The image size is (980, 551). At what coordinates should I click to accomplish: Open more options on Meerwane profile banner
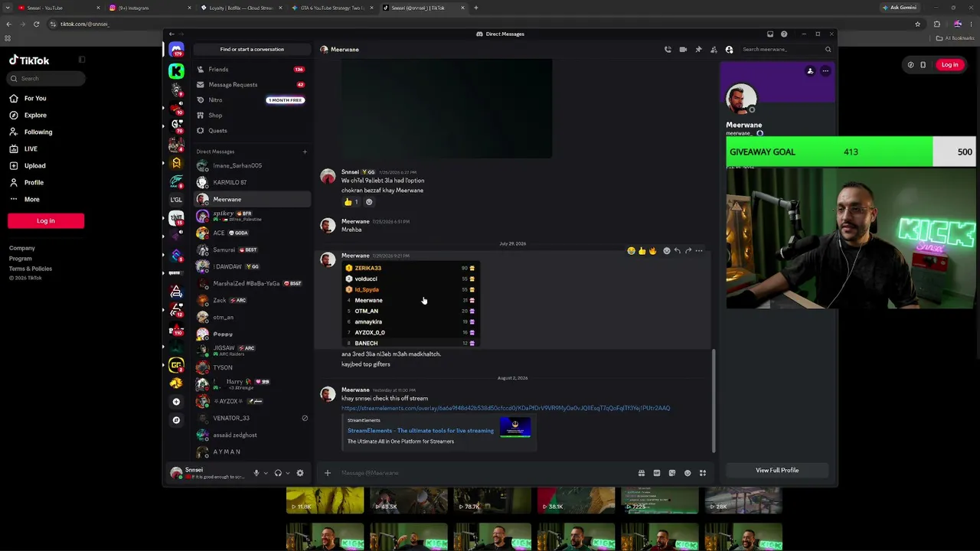[825, 71]
